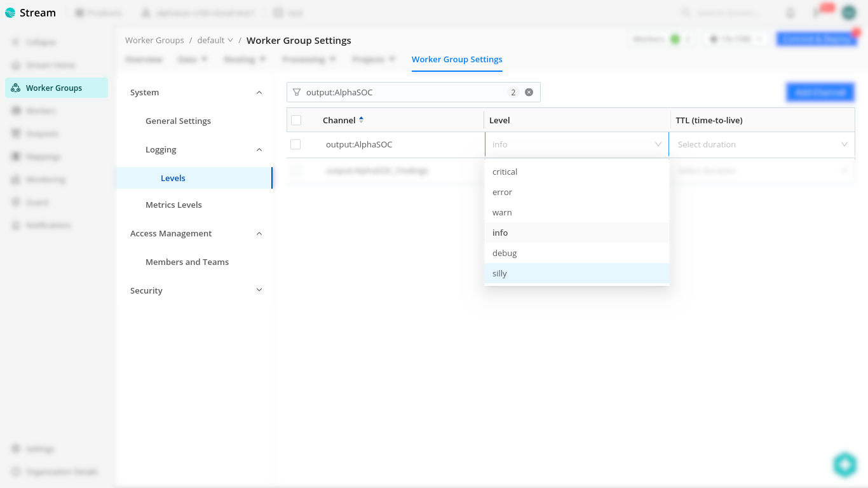The width and height of the screenshot is (868, 488).
Task: Expand the Security section
Action: [x=259, y=290]
